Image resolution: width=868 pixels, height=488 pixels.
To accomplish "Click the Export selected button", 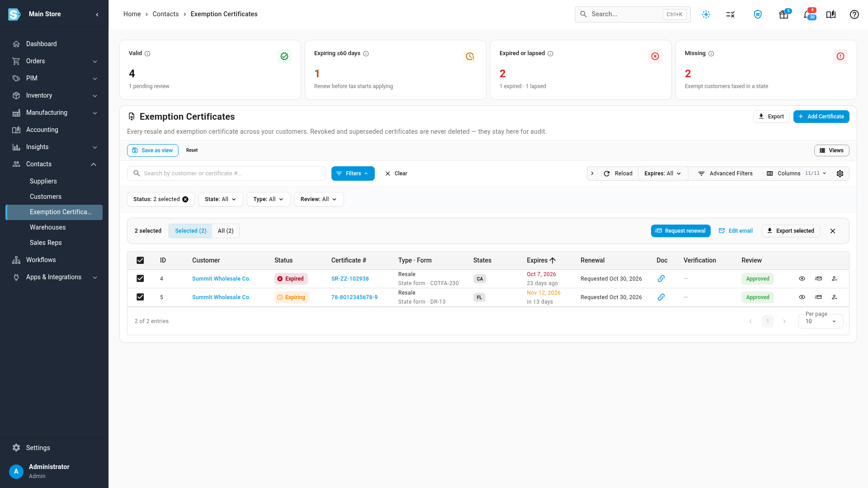I will pyautogui.click(x=791, y=231).
